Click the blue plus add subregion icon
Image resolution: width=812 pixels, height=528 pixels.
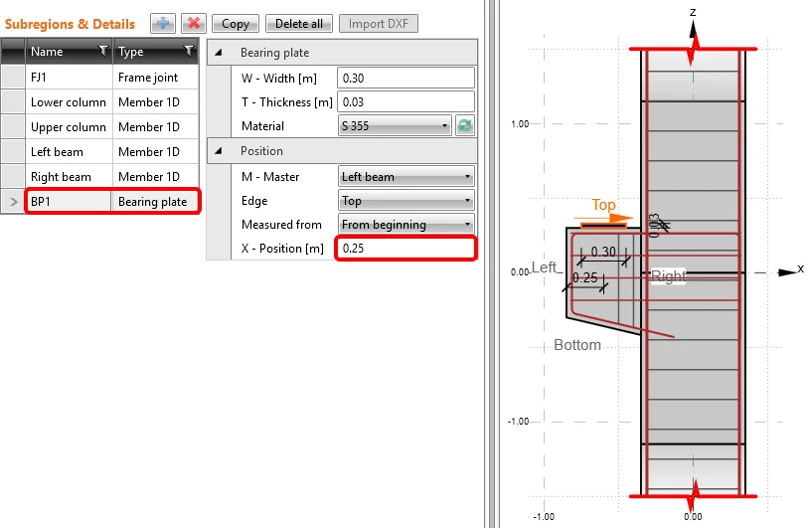[163, 23]
